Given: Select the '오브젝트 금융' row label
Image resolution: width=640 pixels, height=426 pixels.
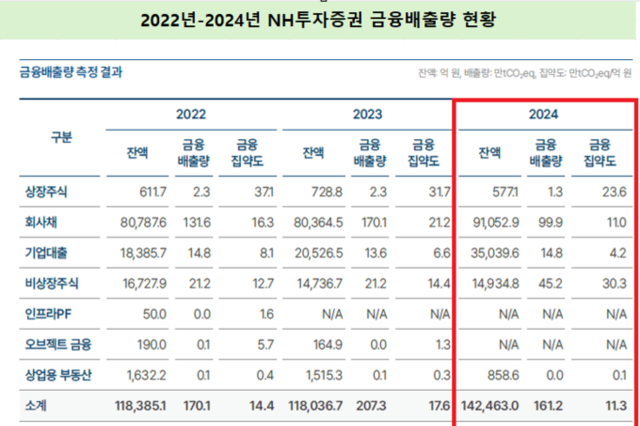Looking at the screenshot, I should (58, 344).
